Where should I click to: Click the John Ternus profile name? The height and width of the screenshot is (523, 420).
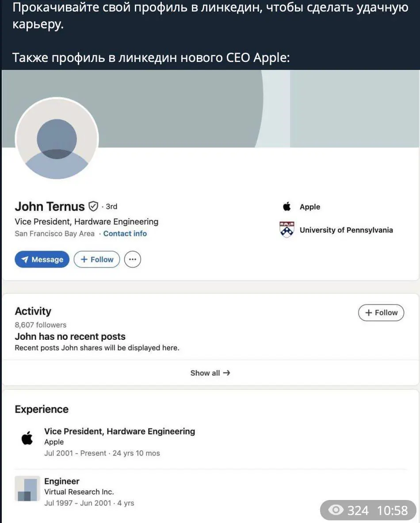point(50,207)
